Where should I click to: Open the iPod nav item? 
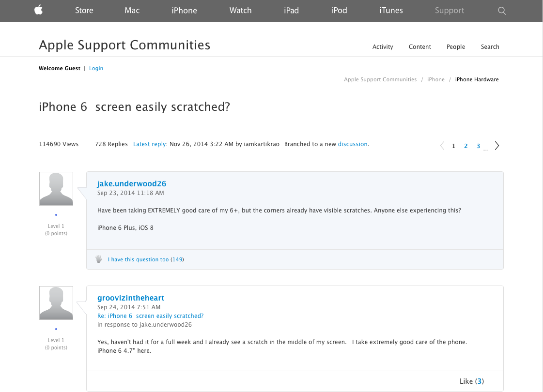pyautogui.click(x=340, y=10)
